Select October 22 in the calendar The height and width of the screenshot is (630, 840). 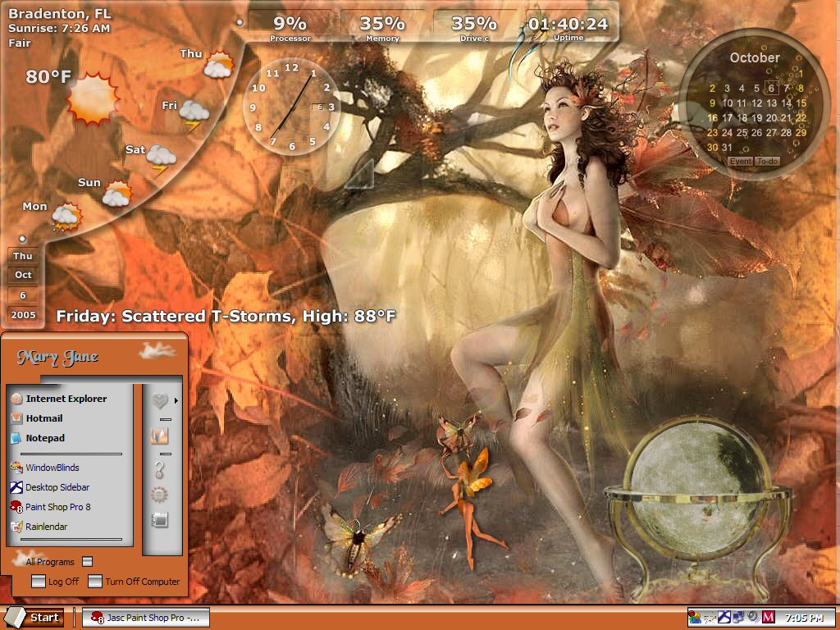click(801, 118)
